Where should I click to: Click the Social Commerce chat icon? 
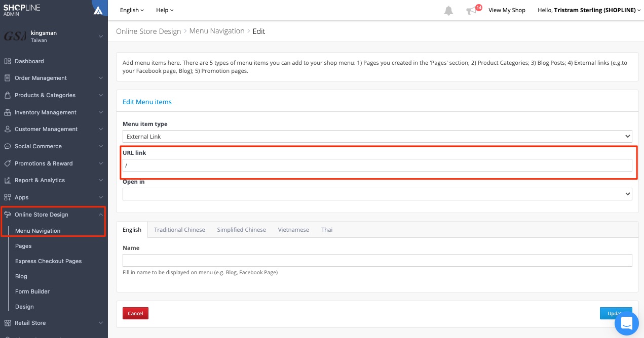click(x=8, y=146)
